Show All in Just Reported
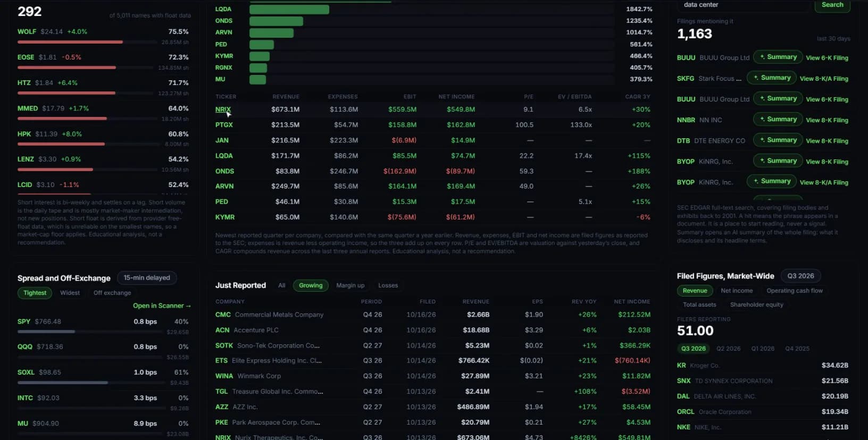This screenshot has width=868, height=440. tap(282, 285)
